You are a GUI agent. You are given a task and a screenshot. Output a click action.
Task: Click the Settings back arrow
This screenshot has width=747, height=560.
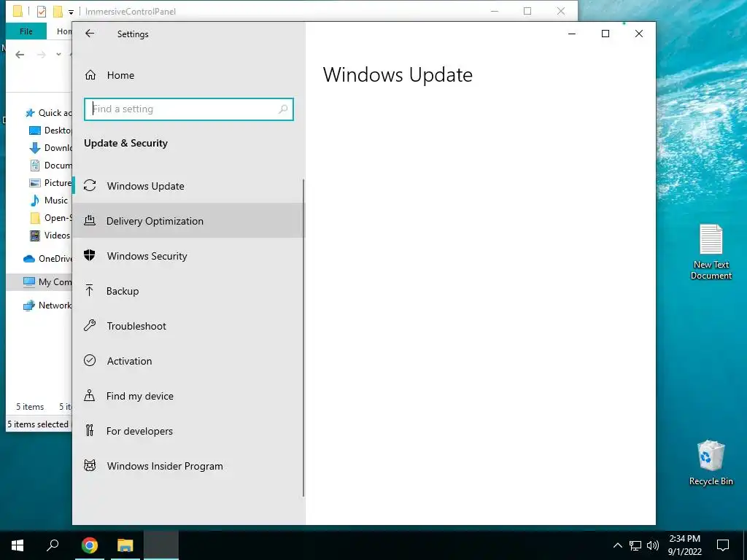click(x=90, y=34)
